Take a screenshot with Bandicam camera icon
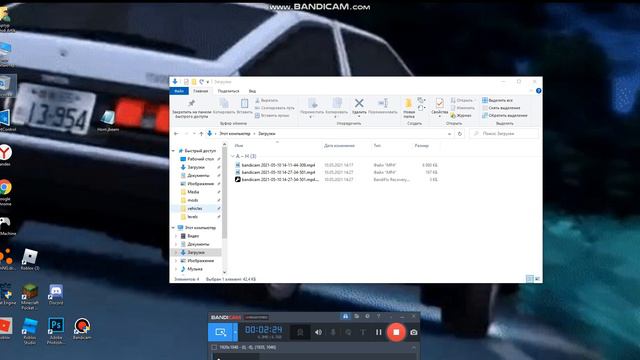 pyautogui.click(x=413, y=332)
